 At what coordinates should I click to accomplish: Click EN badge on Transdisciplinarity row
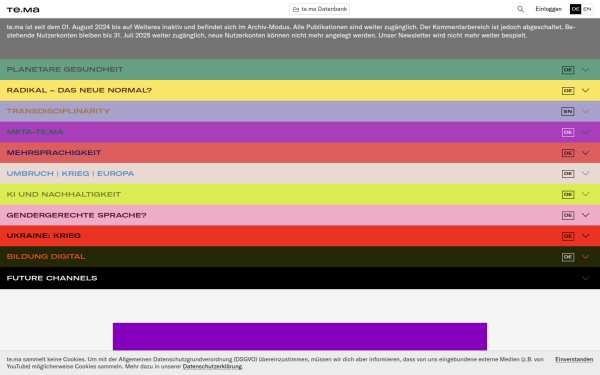[568, 111]
